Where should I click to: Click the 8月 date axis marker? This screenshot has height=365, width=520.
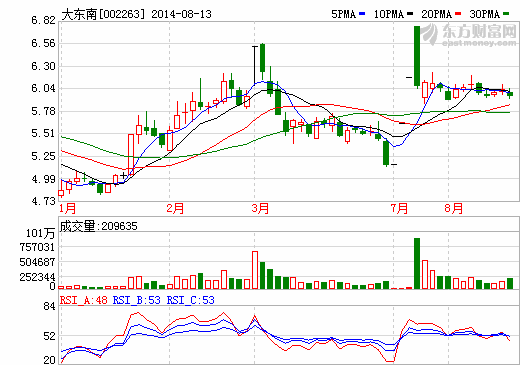click(454, 209)
